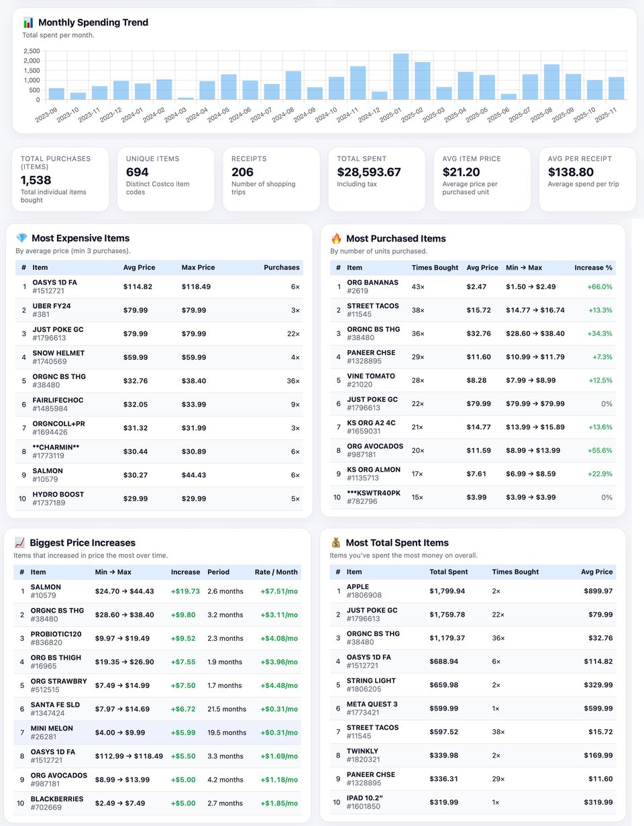Image resolution: width=644 pixels, height=826 pixels.
Task: Click the Period column header
Action: pos(218,572)
